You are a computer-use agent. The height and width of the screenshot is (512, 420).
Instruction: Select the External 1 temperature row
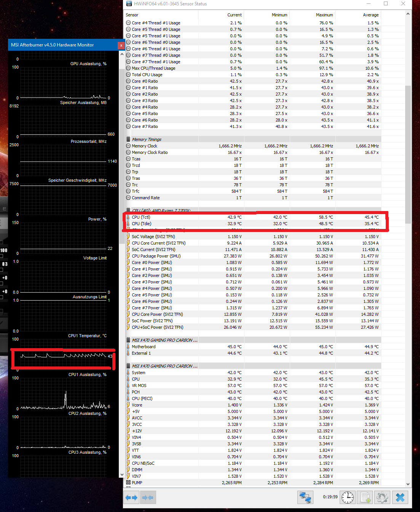pyautogui.click(x=253, y=353)
